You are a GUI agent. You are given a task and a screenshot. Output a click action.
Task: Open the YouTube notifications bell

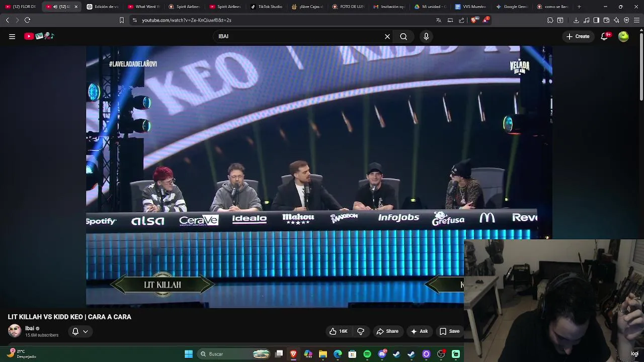[605, 36]
